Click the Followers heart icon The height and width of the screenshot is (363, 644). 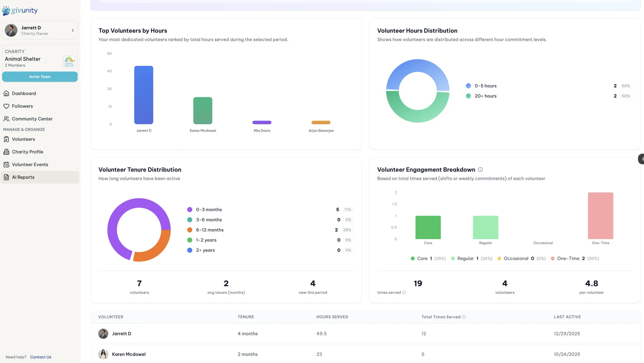pos(7,106)
